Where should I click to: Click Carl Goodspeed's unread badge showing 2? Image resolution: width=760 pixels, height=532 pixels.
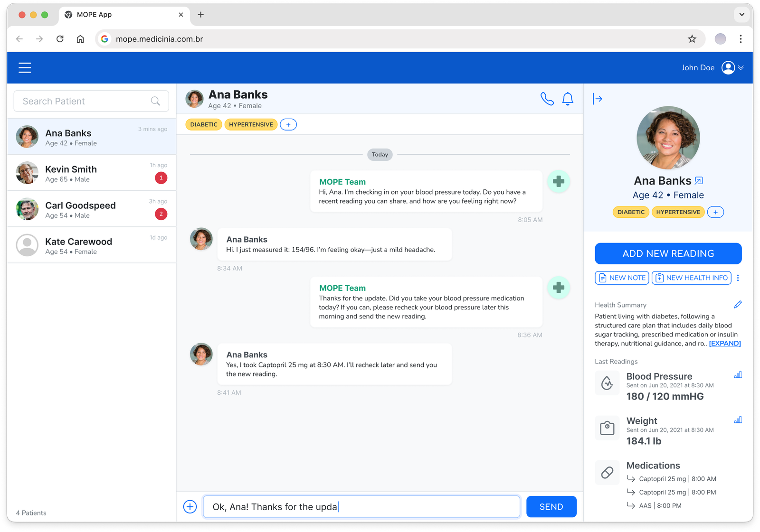(161, 214)
